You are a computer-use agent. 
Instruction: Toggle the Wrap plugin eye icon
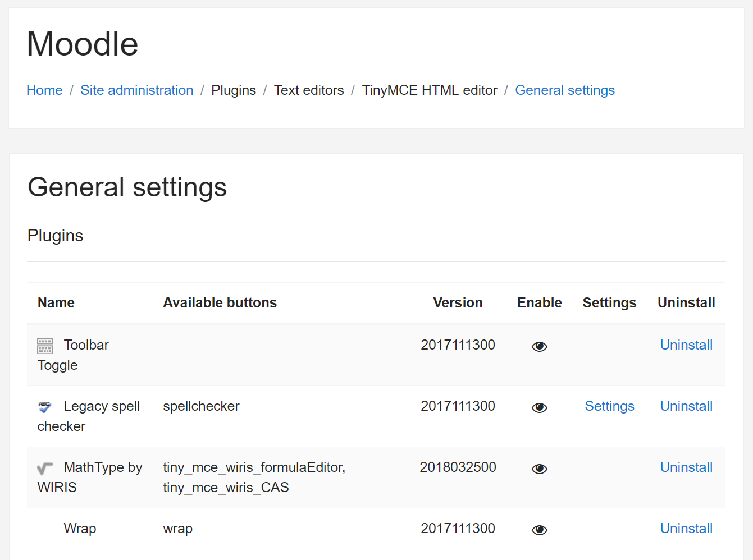click(x=539, y=530)
